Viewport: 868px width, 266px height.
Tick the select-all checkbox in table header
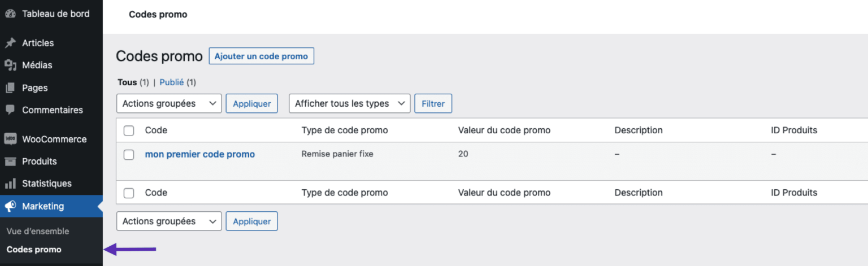(129, 130)
